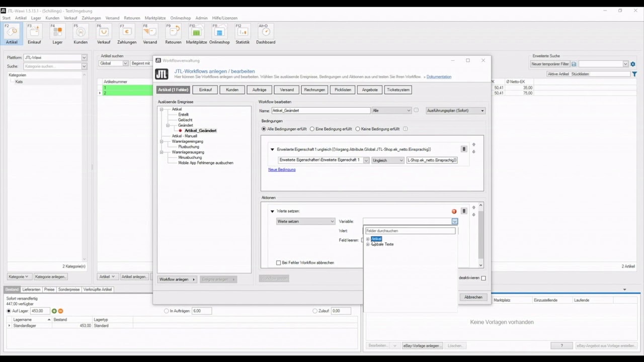Screen dimensions: 644x362
Task: Click the info icon beside the Alle dropdown
Action: point(416,111)
